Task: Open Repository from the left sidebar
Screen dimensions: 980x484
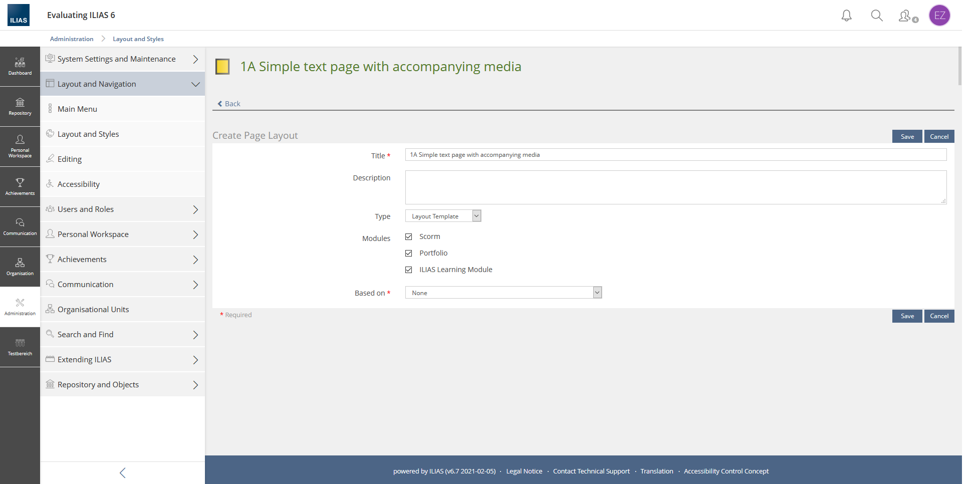Action: 20,107
